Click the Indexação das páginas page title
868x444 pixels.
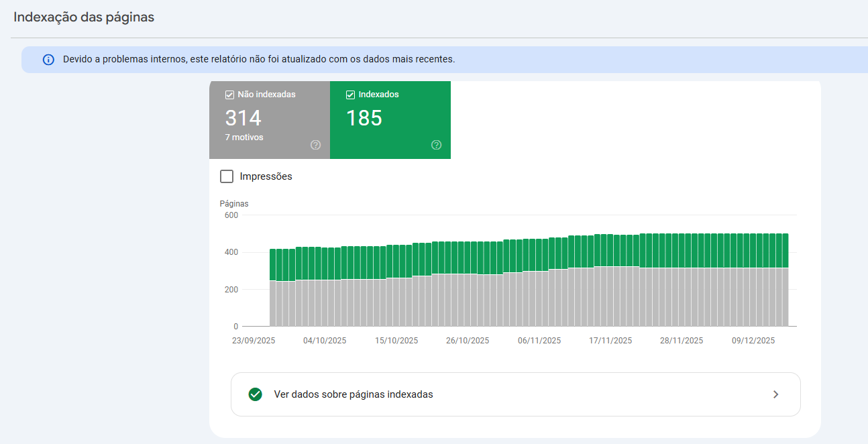pos(84,17)
